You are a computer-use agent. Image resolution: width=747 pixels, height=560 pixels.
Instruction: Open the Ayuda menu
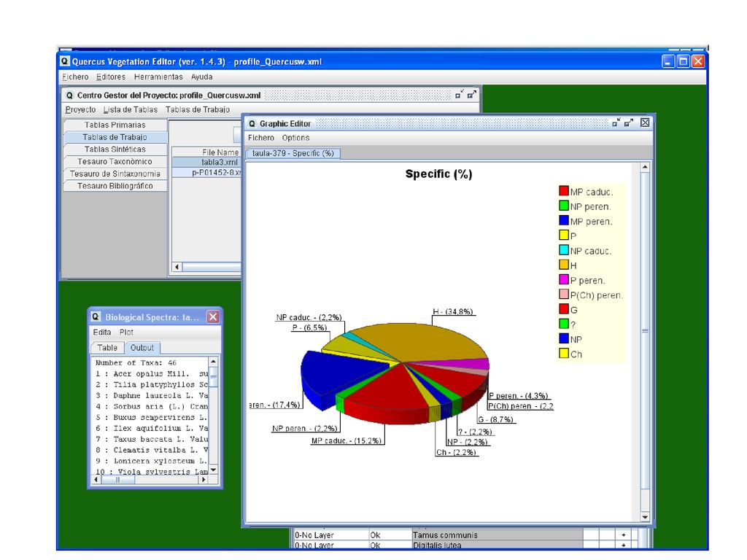[201, 77]
